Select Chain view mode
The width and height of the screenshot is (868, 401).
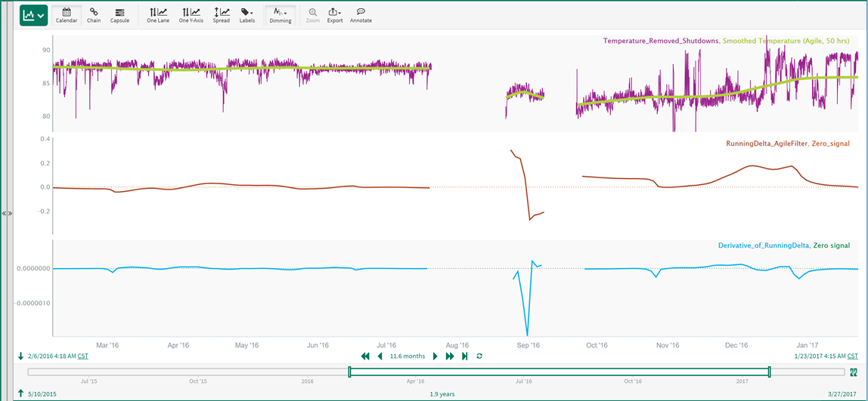[94, 15]
